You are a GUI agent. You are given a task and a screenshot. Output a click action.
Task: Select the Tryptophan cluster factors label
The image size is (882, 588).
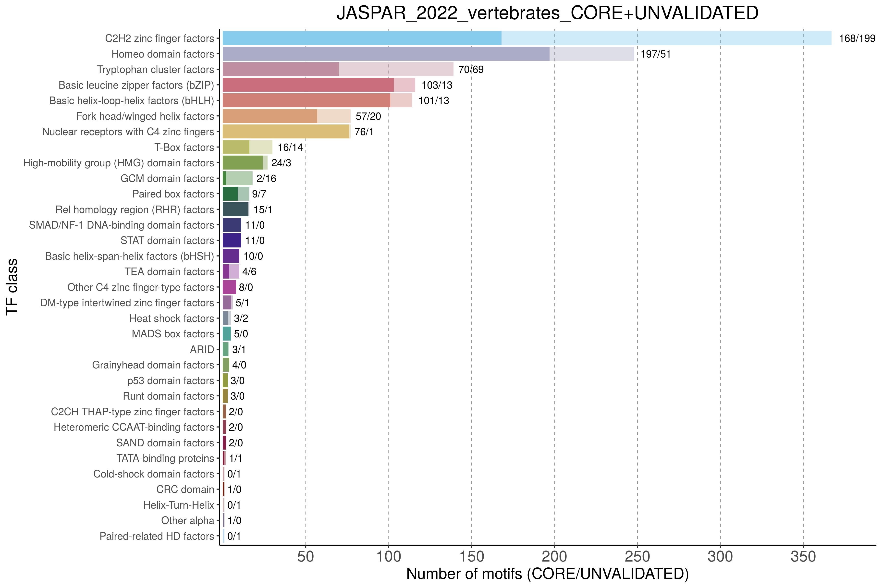[156, 69]
